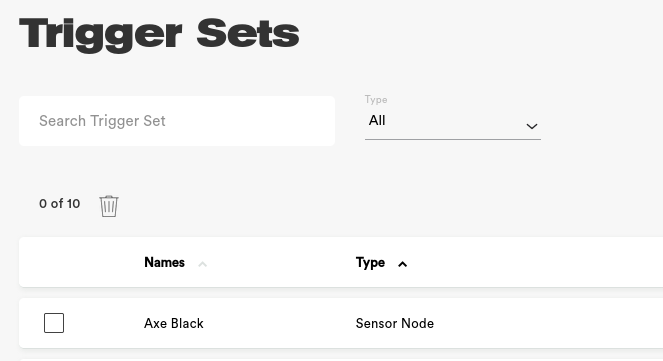This screenshot has height=361, width=663.
Task: Open the Type filter dropdown showing All
Action: point(453,121)
